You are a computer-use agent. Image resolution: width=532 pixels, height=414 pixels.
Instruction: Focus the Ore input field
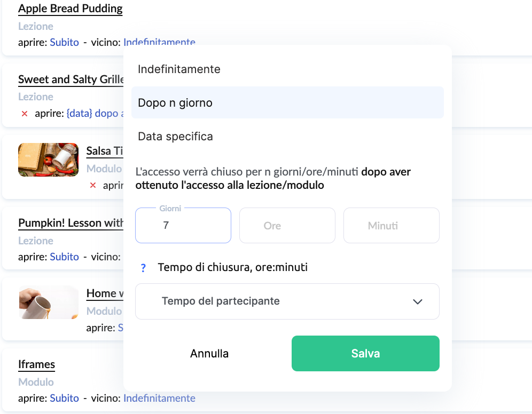(287, 225)
